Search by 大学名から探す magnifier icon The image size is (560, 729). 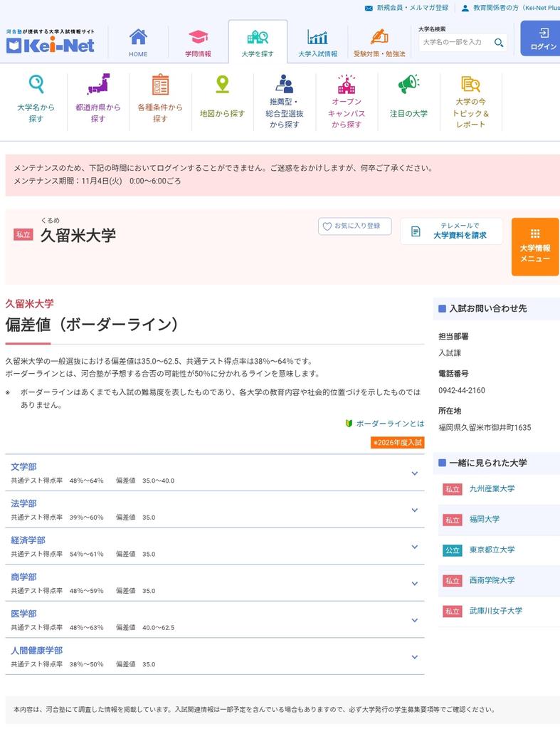36,84
